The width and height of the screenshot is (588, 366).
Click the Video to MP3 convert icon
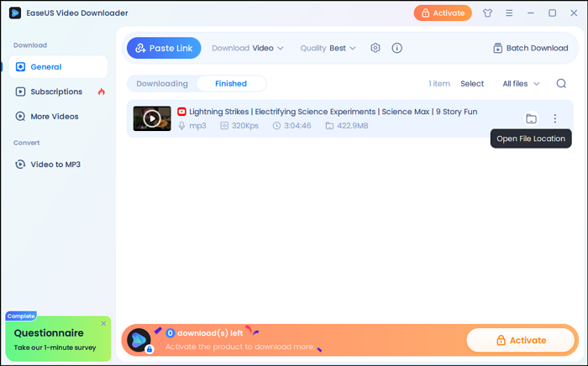tap(20, 165)
